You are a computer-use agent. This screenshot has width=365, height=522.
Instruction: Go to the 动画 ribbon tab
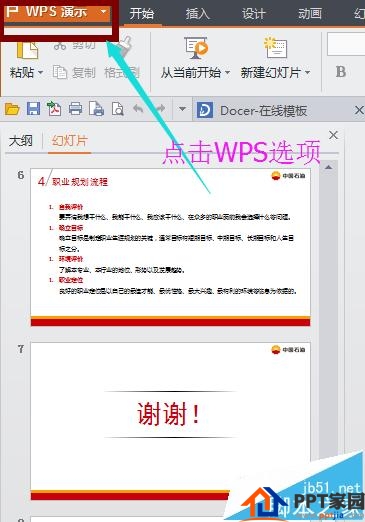tap(310, 14)
